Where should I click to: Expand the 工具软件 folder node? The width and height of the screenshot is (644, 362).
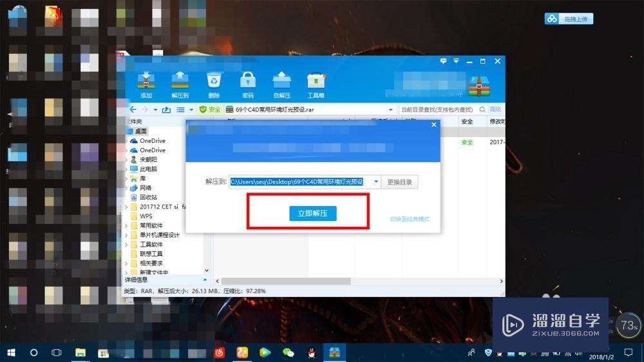point(126,245)
